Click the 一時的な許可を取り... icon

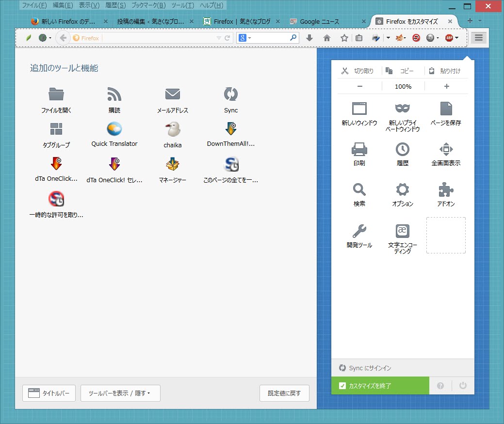click(56, 199)
